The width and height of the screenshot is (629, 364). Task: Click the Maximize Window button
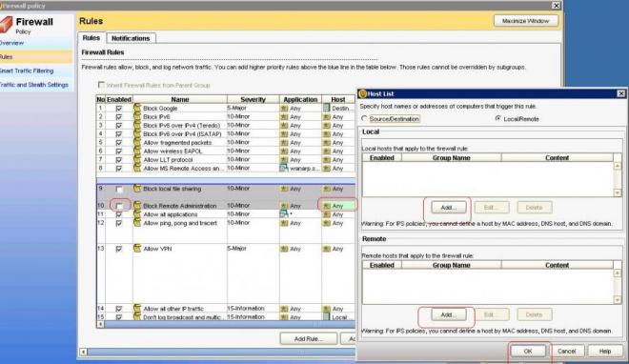click(x=525, y=21)
